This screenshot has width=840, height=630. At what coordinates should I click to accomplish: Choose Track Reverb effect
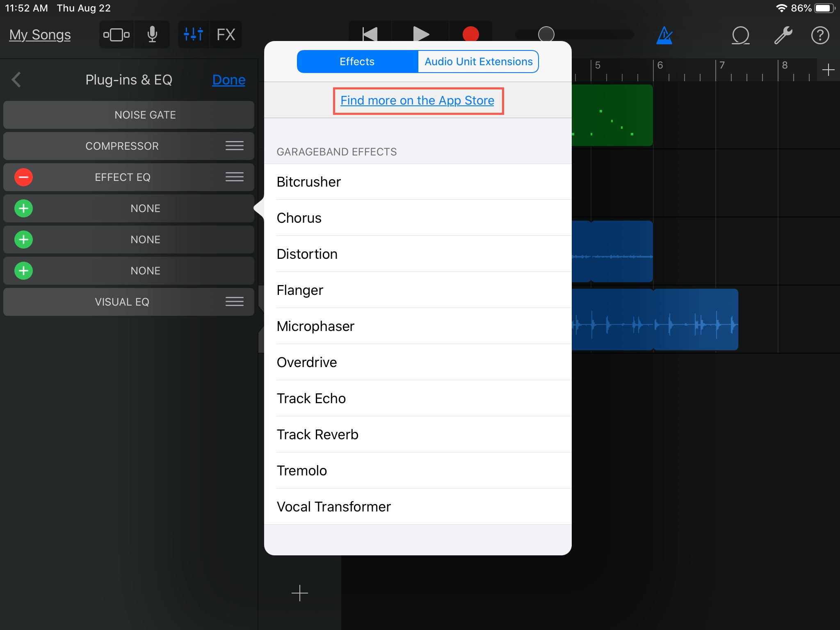point(418,434)
